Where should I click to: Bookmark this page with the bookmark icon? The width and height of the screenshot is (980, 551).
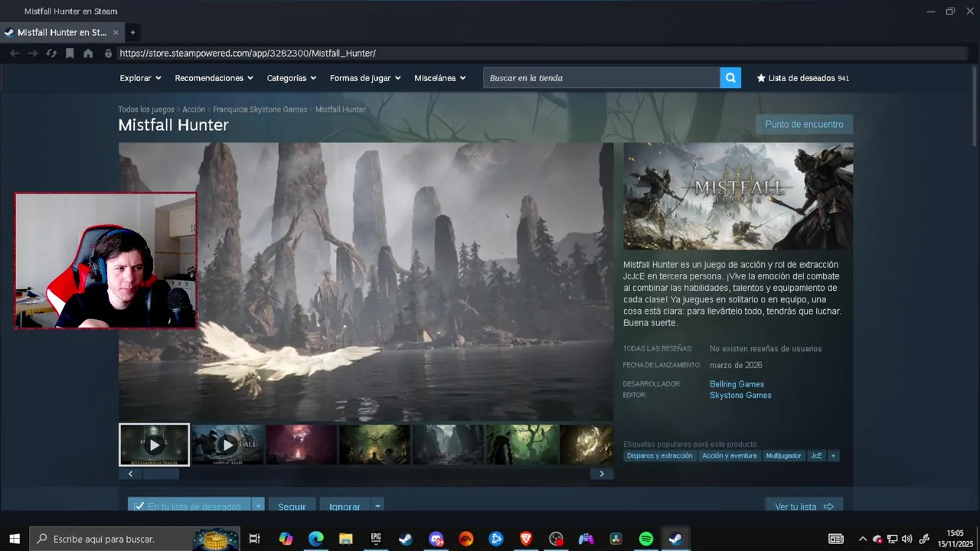[x=70, y=54]
